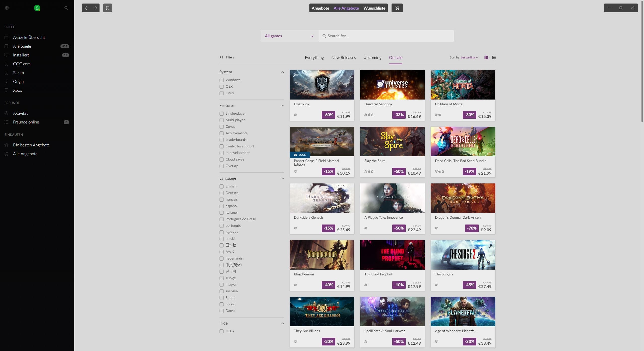This screenshot has width=644, height=351.
Task: Select the On sale tab
Action: [396, 57]
